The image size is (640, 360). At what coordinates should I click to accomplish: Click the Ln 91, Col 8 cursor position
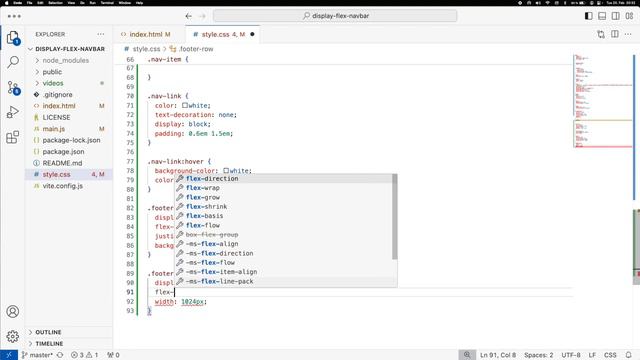pos(498,355)
